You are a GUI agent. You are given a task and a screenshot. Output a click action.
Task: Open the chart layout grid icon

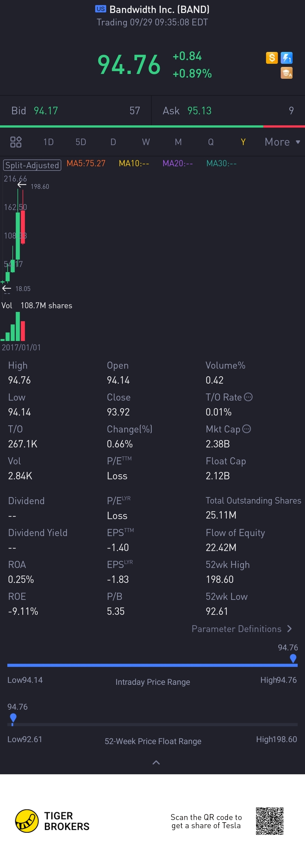coord(16,142)
